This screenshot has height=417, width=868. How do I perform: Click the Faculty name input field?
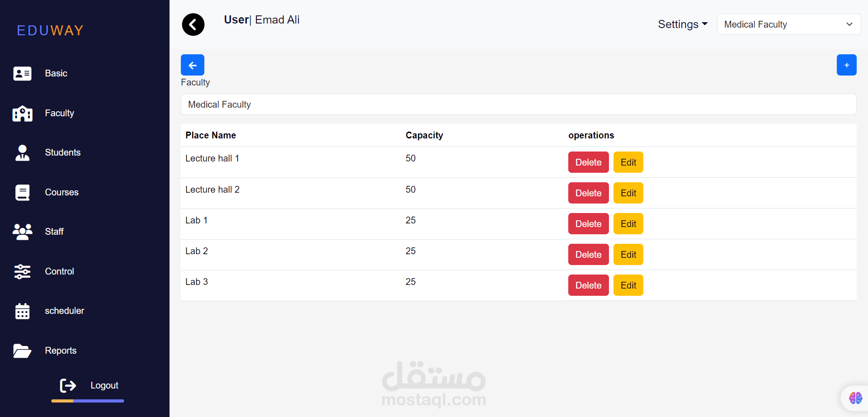(x=519, y=104)
